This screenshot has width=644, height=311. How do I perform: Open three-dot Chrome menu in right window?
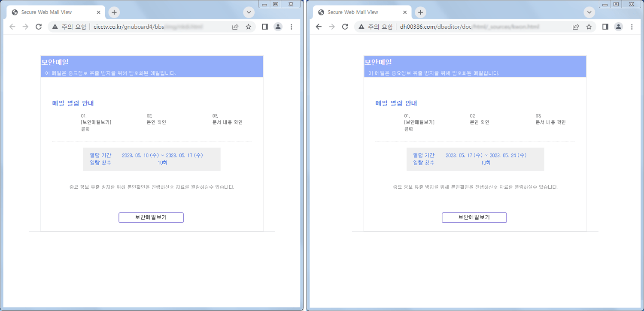point(632,27)
